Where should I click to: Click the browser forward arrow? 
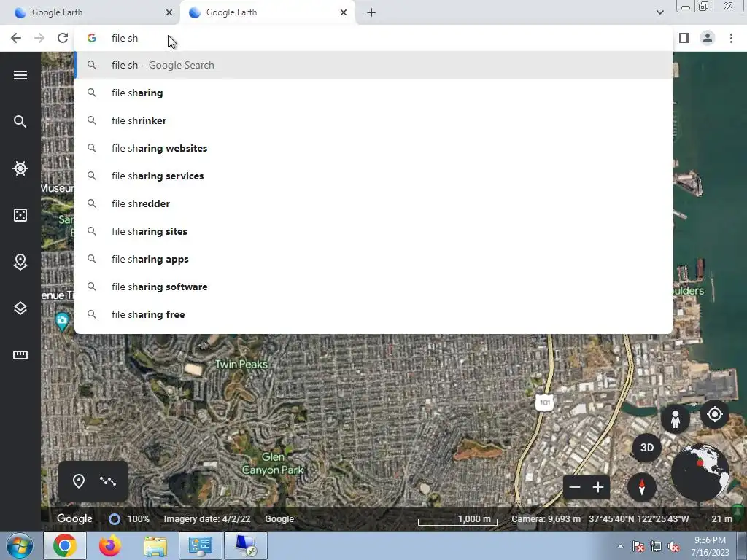tap(39, 38)
